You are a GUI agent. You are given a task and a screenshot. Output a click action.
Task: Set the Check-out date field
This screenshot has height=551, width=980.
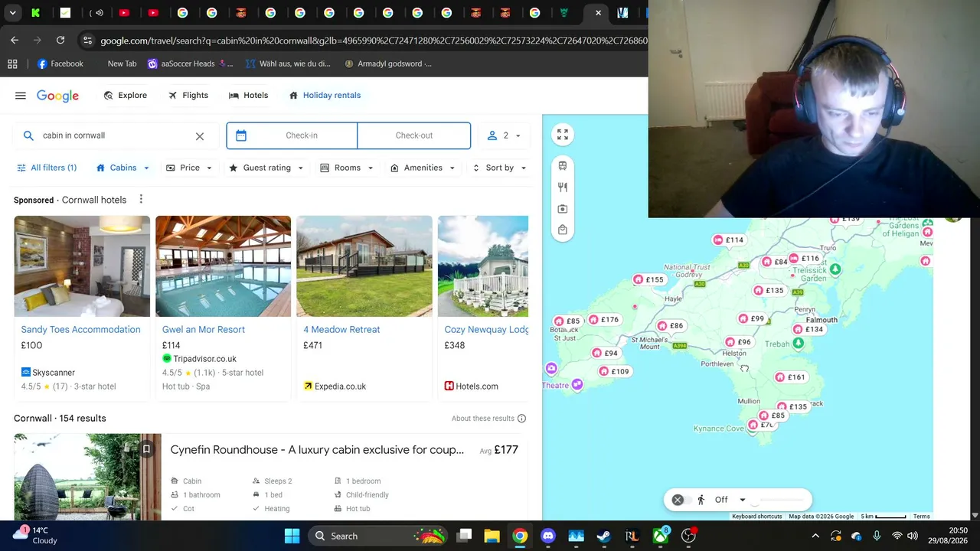[x=413, y=135]
